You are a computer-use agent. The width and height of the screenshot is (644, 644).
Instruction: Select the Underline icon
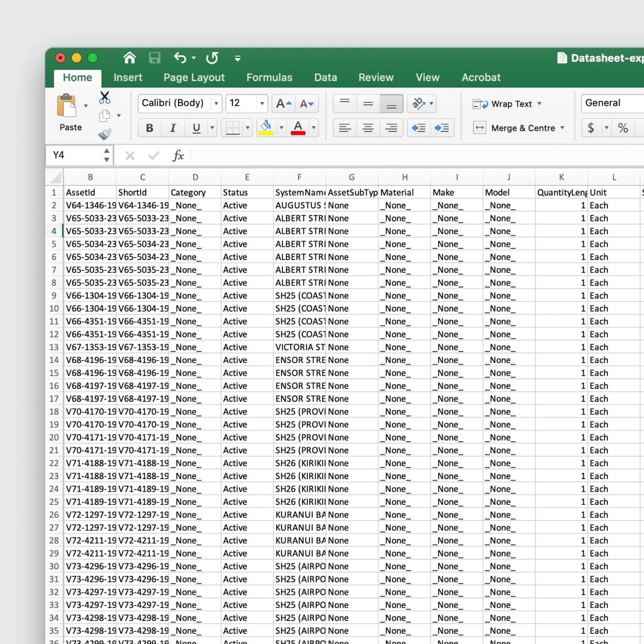[x=195, y=128]
